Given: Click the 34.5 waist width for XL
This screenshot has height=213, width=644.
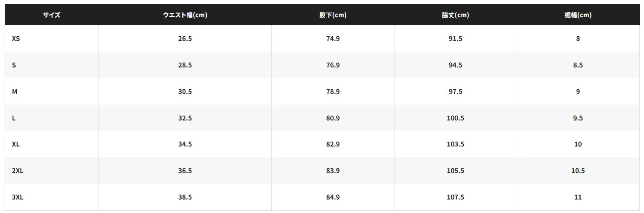Looking at the screenshot, I should tap(185, 144).
